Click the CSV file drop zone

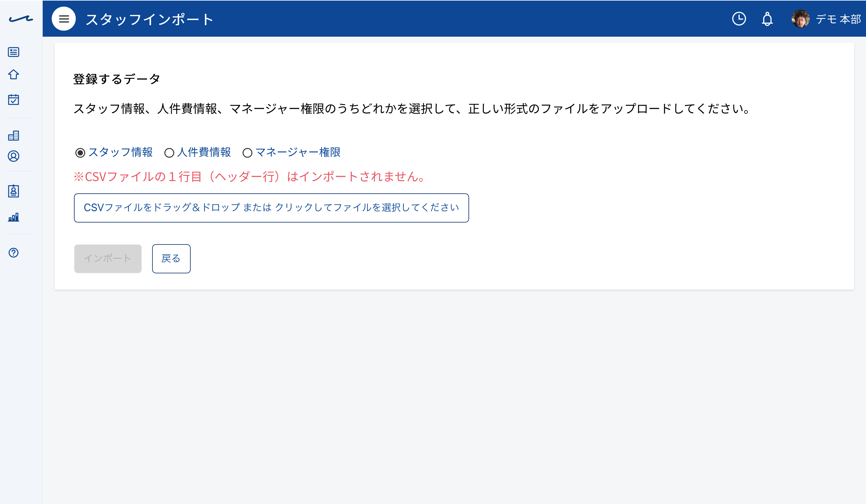(x=271, y=208)
